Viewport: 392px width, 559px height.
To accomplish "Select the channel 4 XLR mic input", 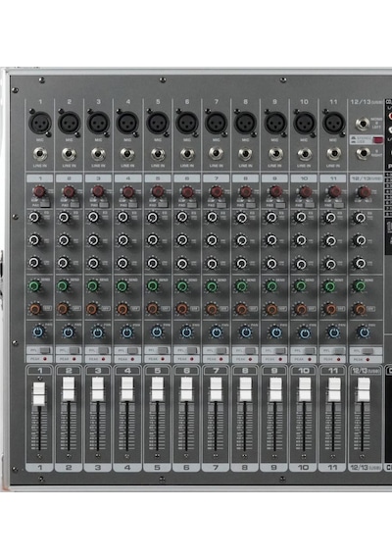I will pos(128,123).
